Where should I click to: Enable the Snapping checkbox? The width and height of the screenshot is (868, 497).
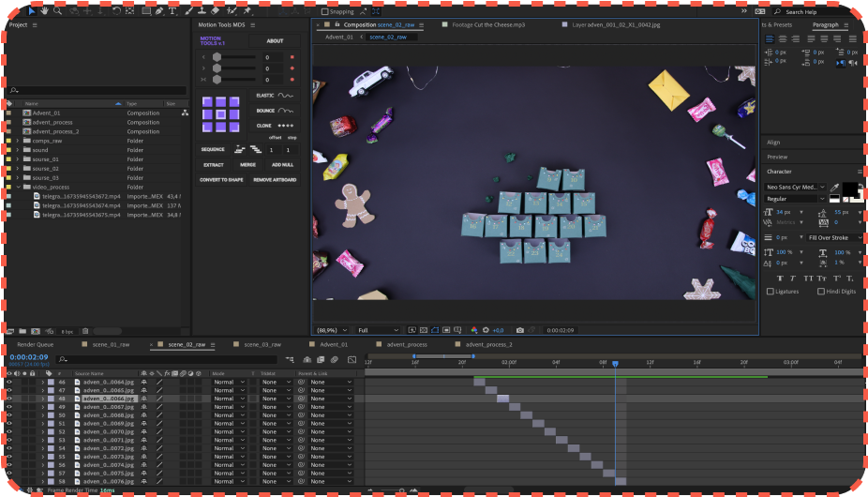pyautogui.click(x=325, y=11)
